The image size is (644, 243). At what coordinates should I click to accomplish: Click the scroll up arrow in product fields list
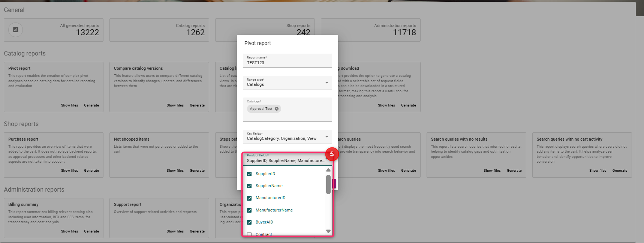(328, 170)
